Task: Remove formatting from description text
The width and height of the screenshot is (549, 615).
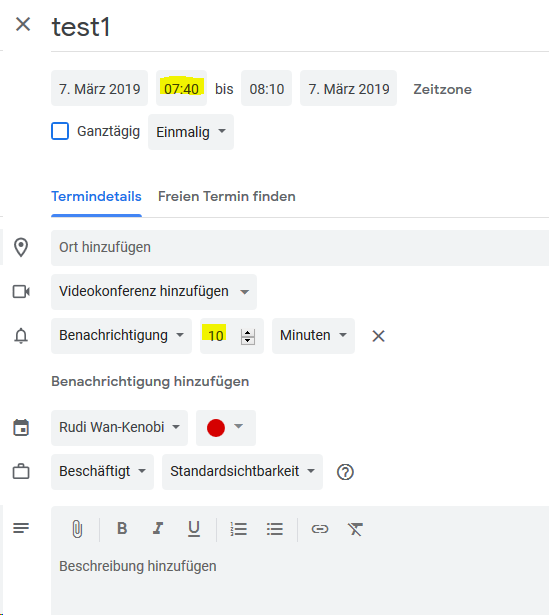Action: click(x=355, y=529)
